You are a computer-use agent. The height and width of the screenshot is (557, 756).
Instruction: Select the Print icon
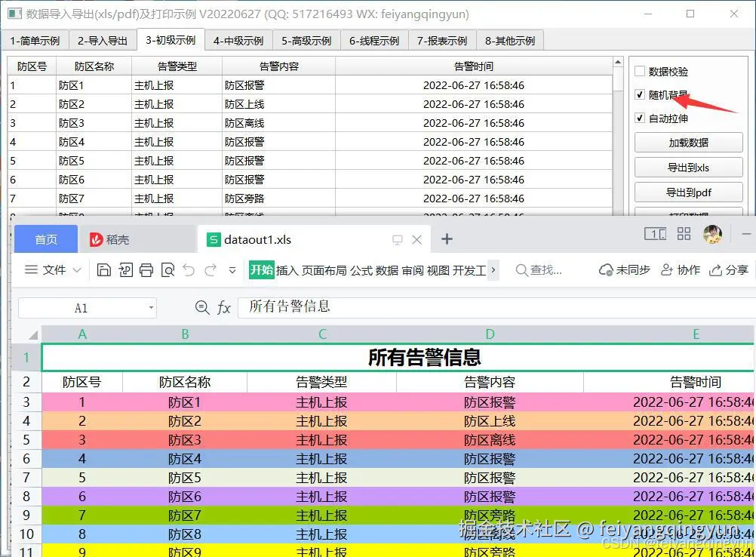tap(146, 269)
